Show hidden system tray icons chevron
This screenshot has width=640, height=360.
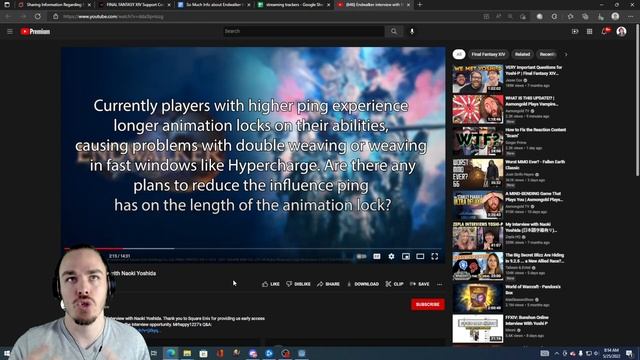[x=557, y=353]
